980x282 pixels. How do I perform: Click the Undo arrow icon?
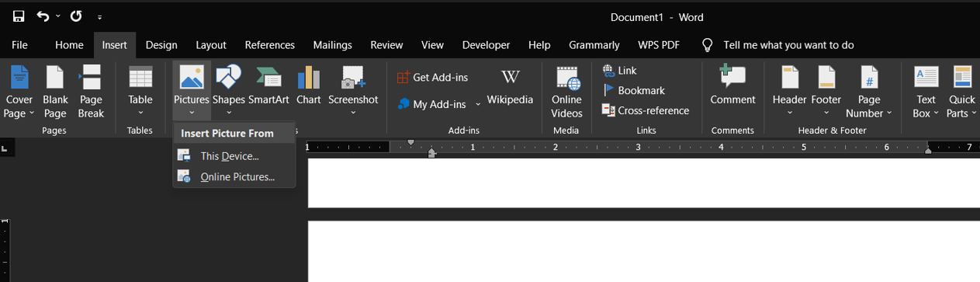coord(43,16)
